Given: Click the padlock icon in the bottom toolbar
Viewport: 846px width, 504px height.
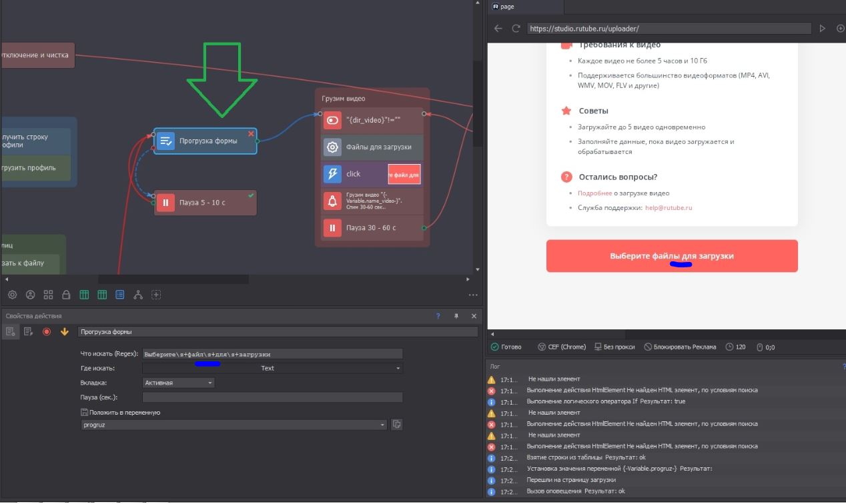Looking at the screenshot, I should point(66,295).
